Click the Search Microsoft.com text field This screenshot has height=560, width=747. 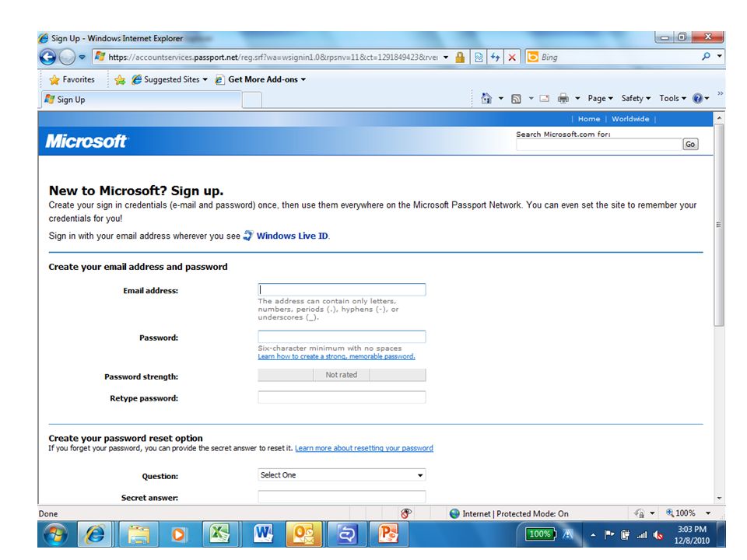(599, 145)
